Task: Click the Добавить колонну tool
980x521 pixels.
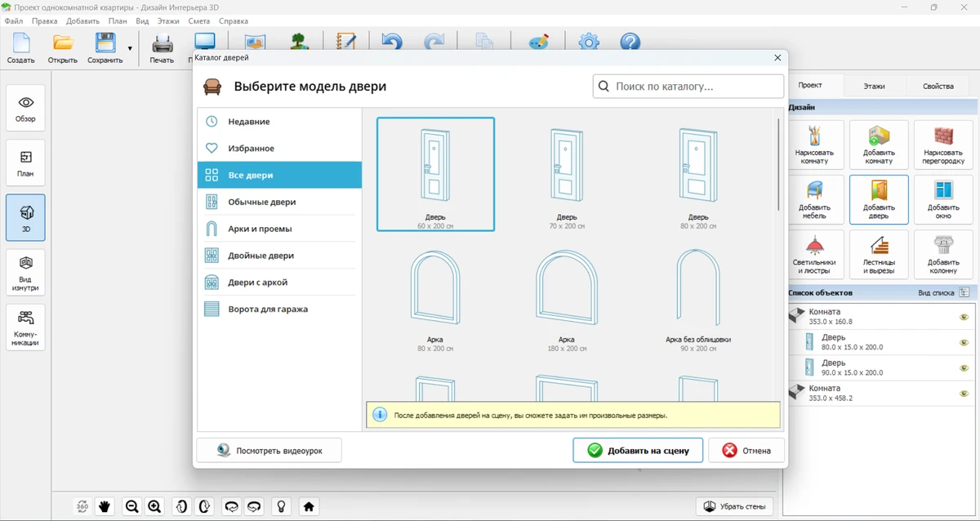Action: pyautogui.click(x=943, y=254)
